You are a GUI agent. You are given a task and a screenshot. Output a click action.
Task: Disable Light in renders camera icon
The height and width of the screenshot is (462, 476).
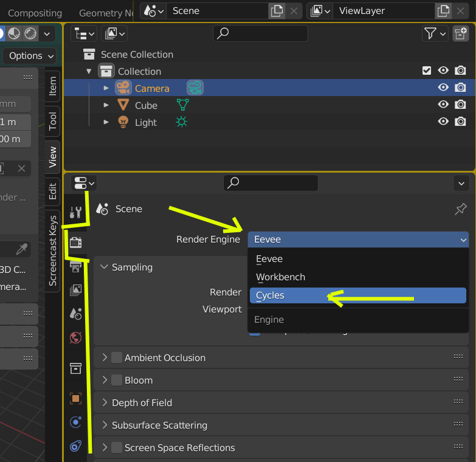[x=460, y=122]
